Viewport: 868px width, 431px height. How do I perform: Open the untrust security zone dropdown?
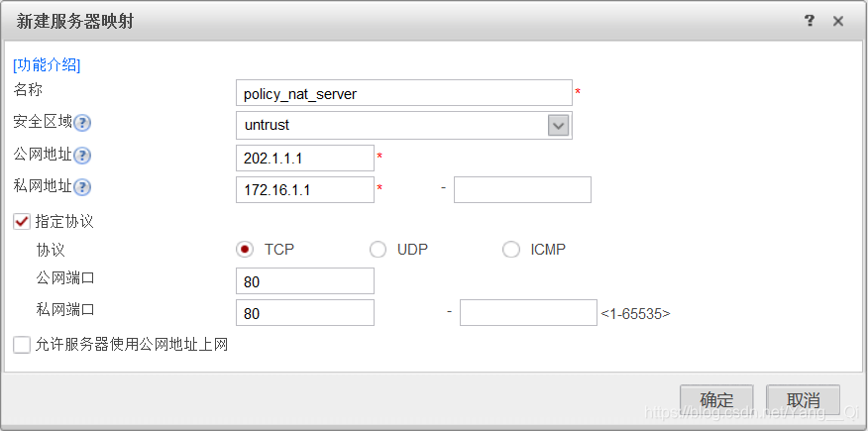pos(403,125)
